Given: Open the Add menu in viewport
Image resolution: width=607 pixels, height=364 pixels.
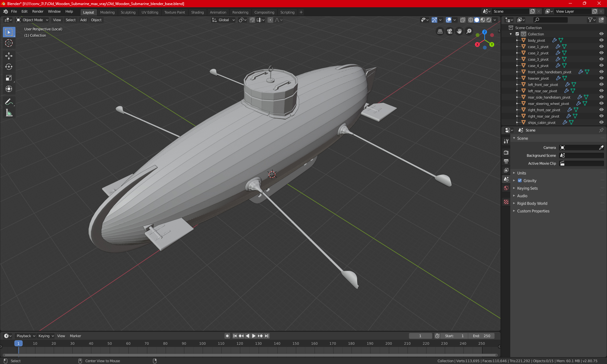Looking at the screenshot, I should point(83,20).
